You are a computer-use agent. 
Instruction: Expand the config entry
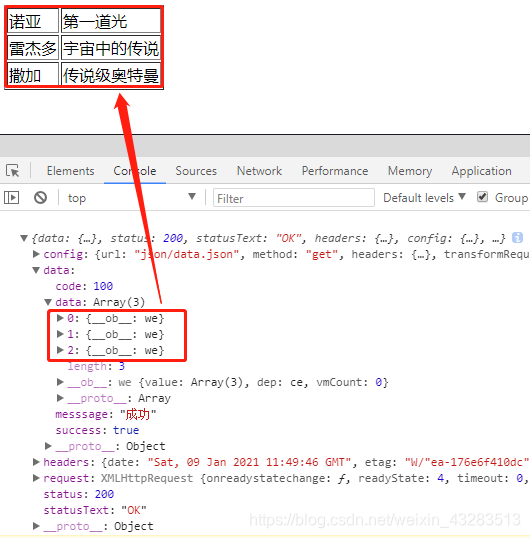tap(36, 254)
